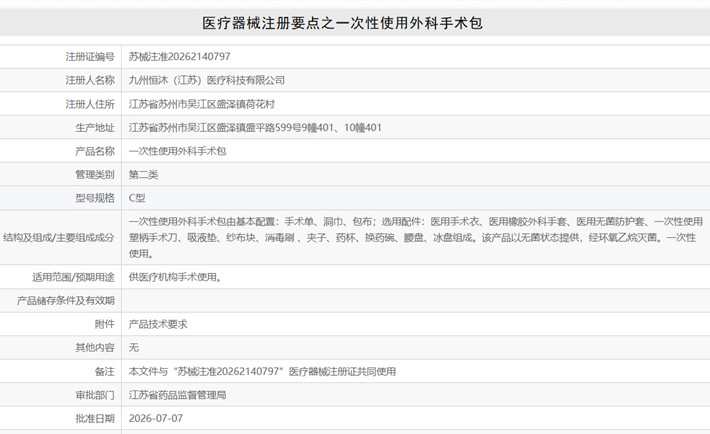
Task: Select the label 产品名称
Action: tap(95, 151)
